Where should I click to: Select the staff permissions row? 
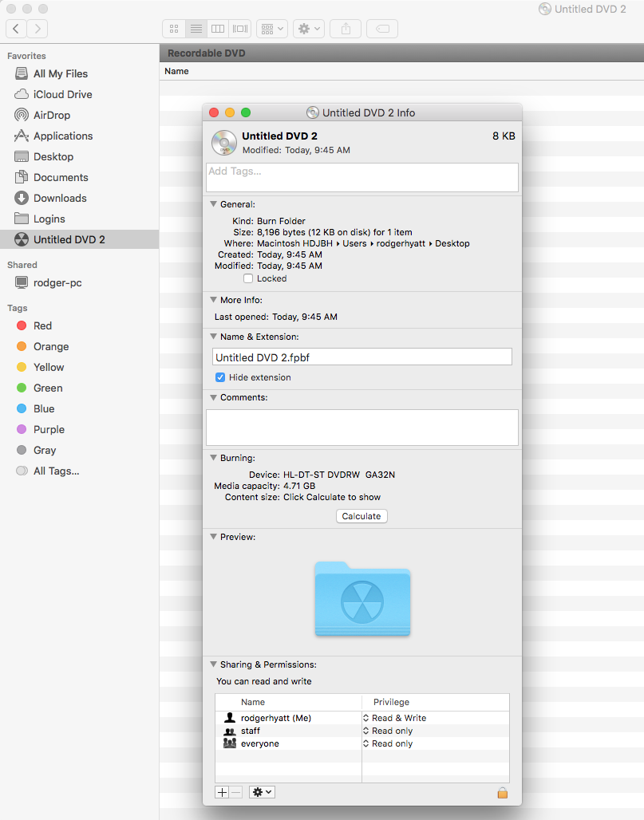click(x=362, y=731)
